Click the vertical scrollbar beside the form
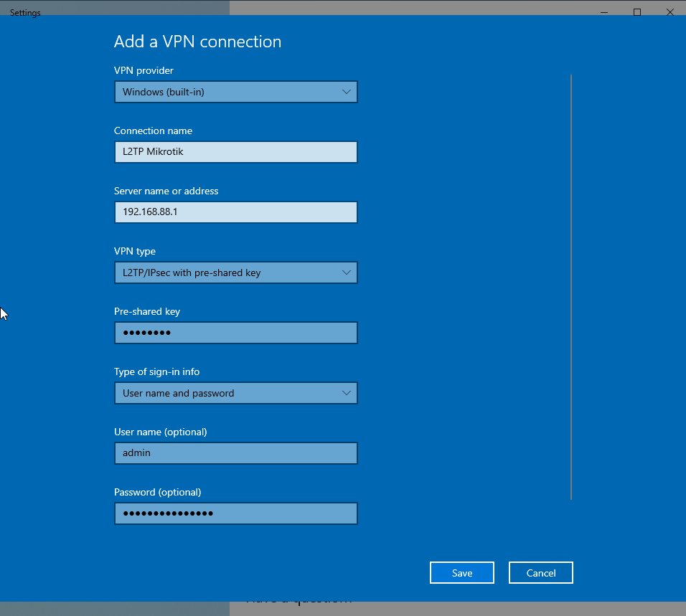 (x=571, y=287)
